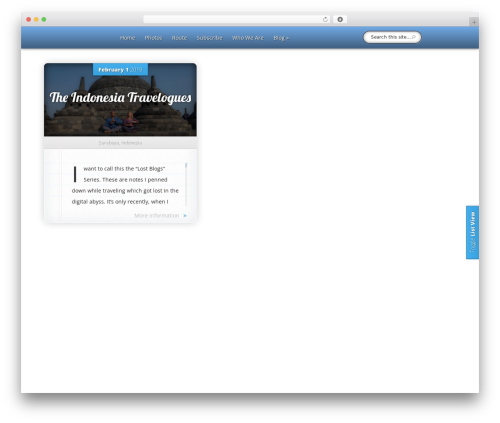Click the search magnifier icon
This screenshot has height=423, width=500.
point(414,37)
